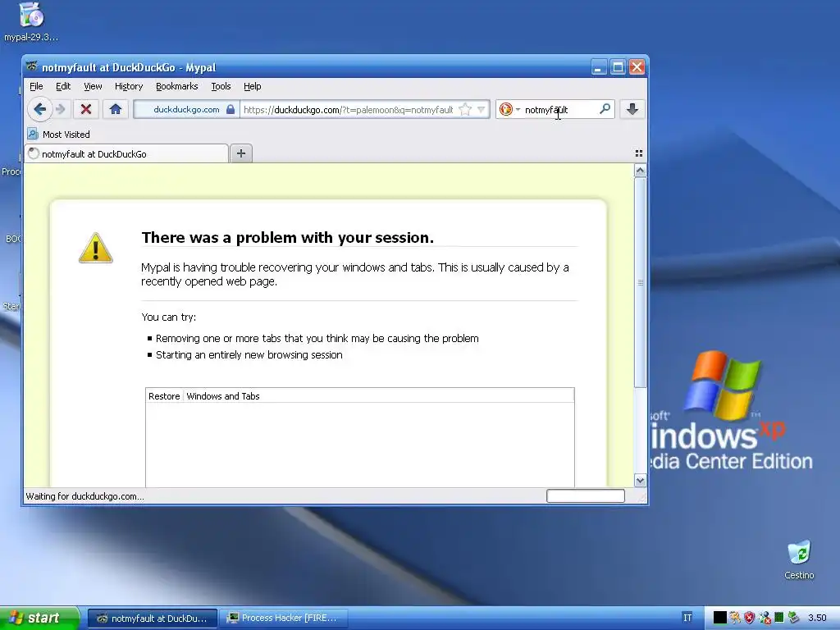Click the yellow warning triangle icon
Viewport: 840px width, 630px height.
[x=96, y=248]
